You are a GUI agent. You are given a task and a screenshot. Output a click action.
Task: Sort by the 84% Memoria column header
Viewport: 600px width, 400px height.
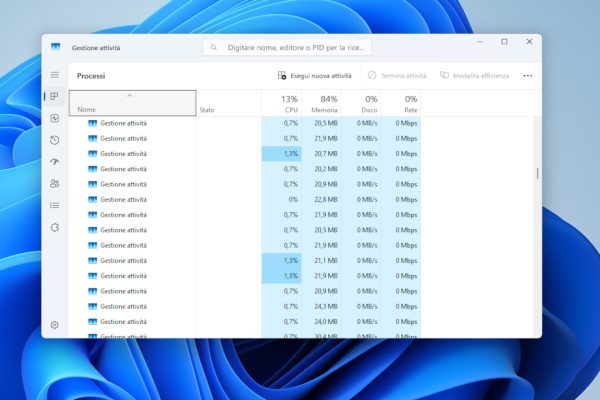[321, 103]
